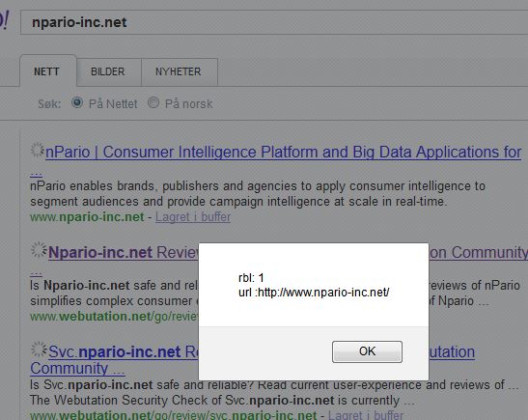528x420 pixels.
Task: Click OK in the alert dialog
Action: 367,351
